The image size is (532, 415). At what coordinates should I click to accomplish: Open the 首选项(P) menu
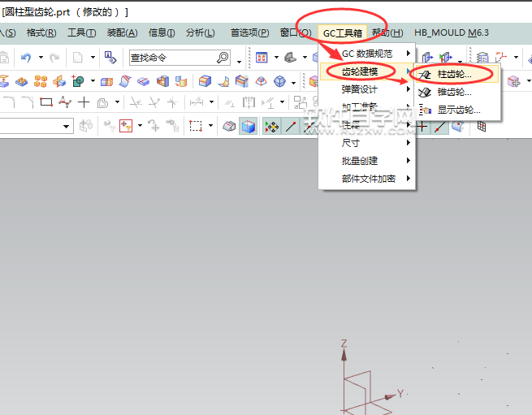pos(249,32)
